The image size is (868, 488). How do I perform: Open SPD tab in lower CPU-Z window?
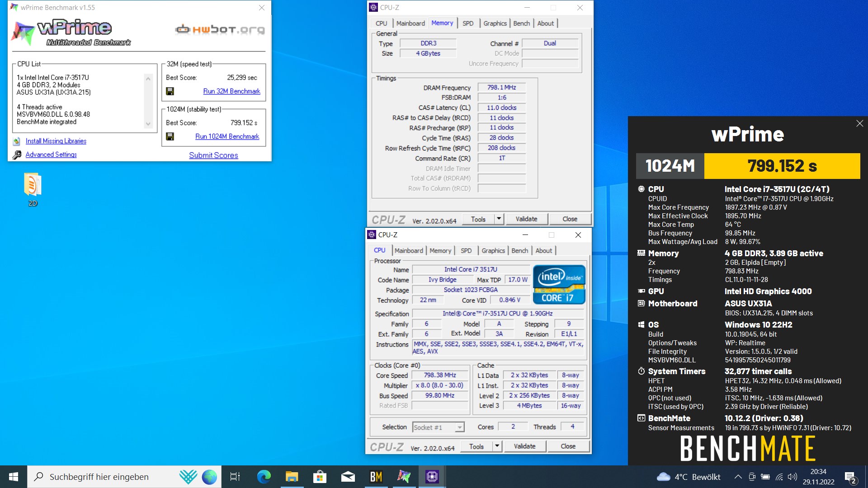[x=466, y=250]
